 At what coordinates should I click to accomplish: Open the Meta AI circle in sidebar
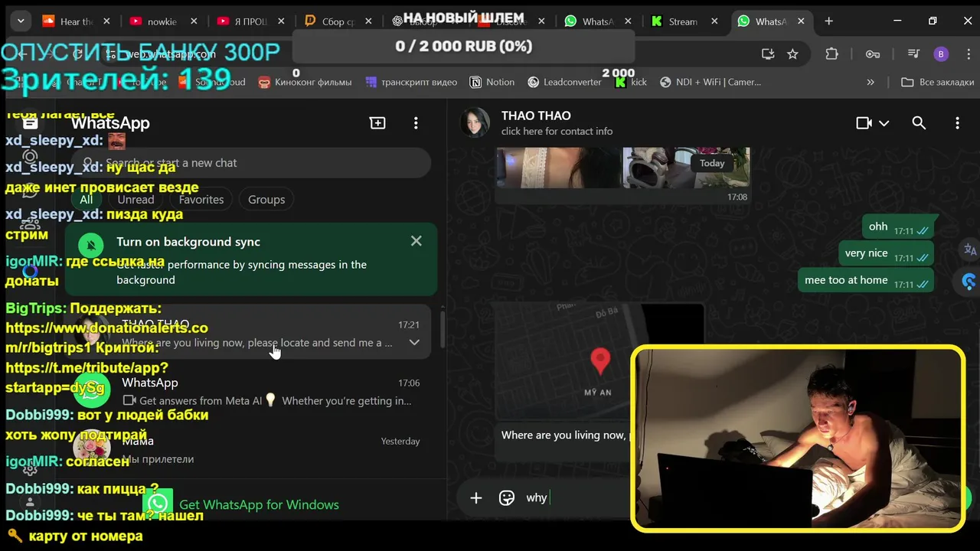tap(30, 270)
